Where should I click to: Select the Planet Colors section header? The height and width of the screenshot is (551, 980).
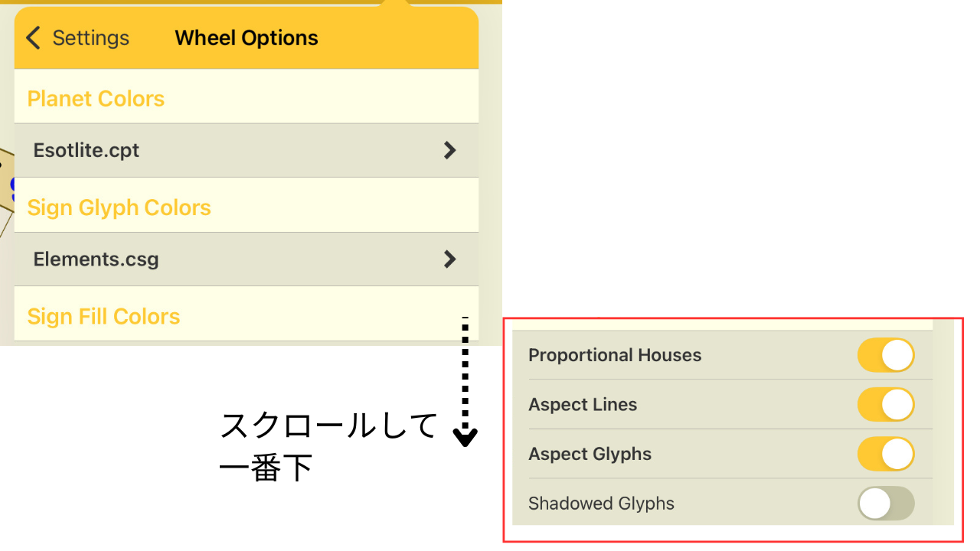click(x=96, y=99)
